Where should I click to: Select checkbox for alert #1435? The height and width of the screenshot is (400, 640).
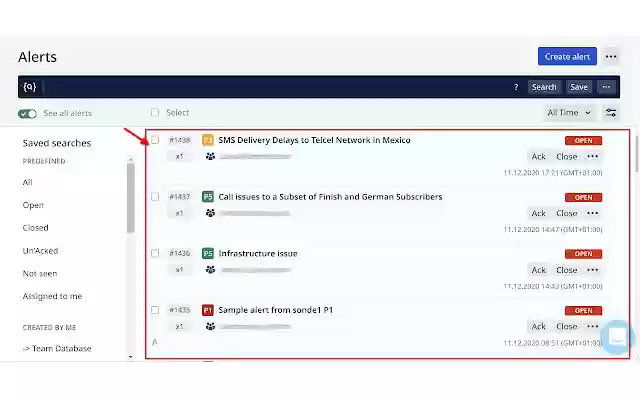point(155,310)
